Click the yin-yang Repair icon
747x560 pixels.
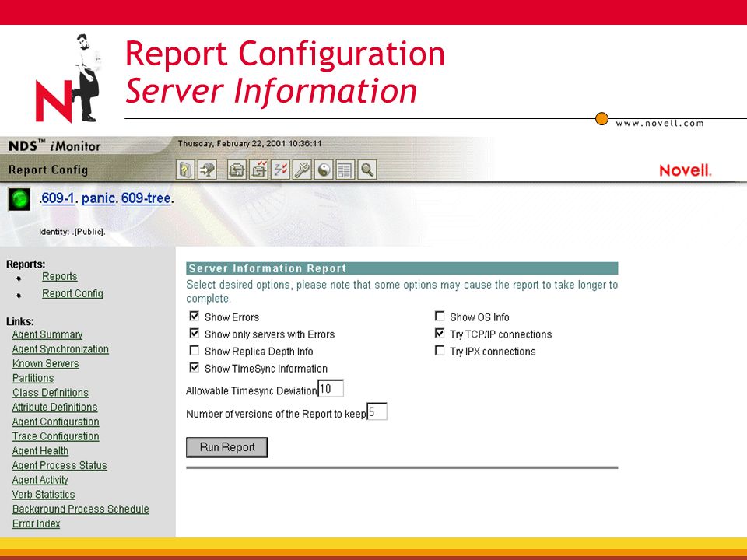pos(324,170)
